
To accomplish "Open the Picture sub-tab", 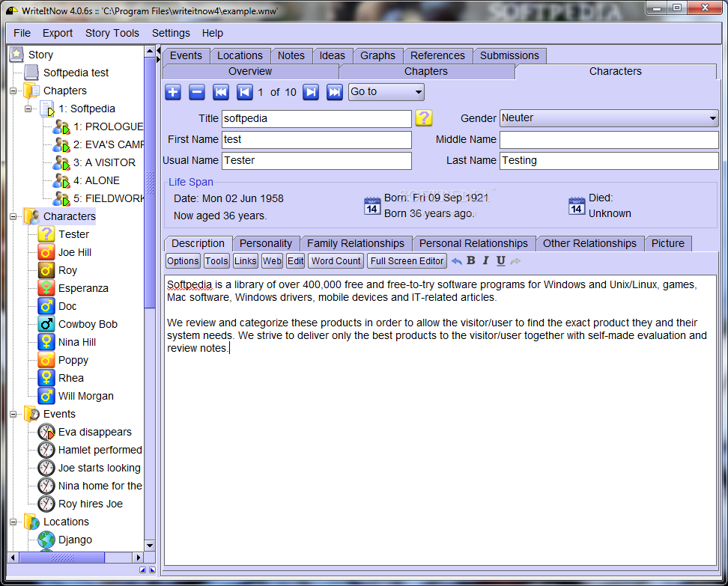I will pyautogui.click(x=667, y=243).
